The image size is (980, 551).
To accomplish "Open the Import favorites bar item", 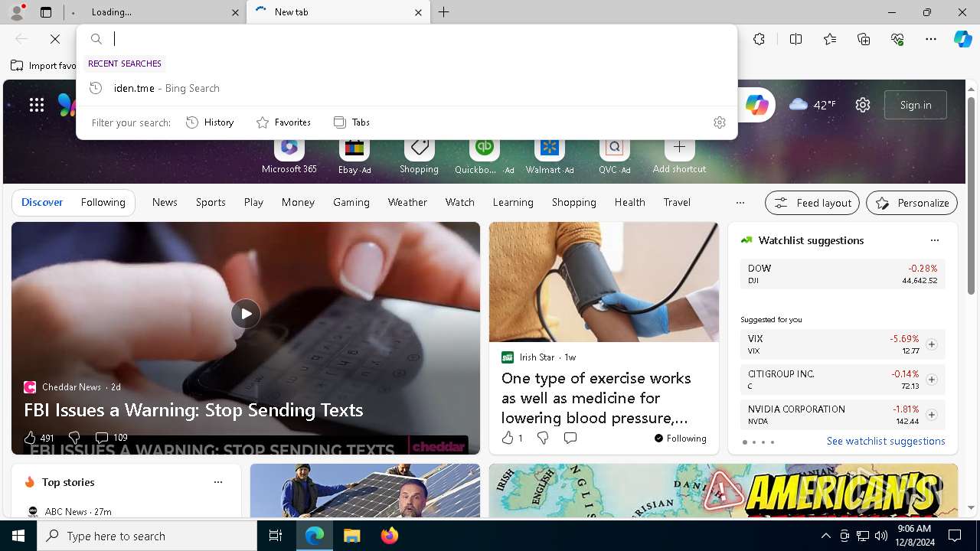I will click(x=44, y=66).
